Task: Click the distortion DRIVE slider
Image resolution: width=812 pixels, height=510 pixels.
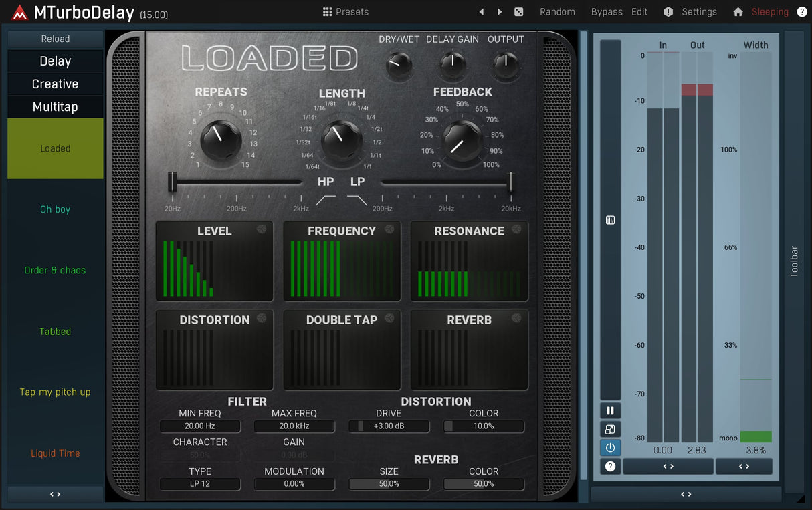Action: 389,426
